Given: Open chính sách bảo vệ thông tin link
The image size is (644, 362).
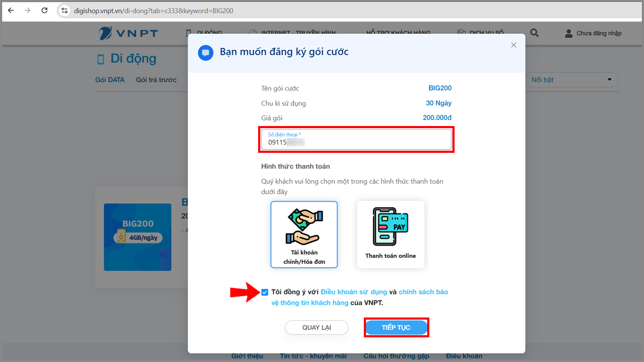Looking at the screenshot, I should pos(360,297).
